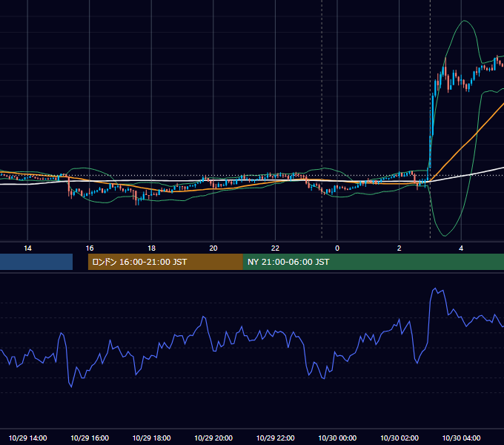Click the hour 22 axis label
This screenshot has width=504, height=445.
(x=275, y=248)
